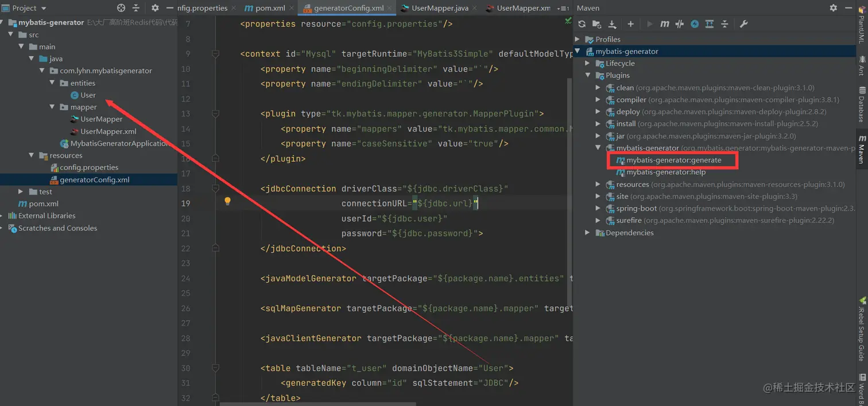868x406 pixels.
Task: Hide the Project tool window
Action: point(169,8)
